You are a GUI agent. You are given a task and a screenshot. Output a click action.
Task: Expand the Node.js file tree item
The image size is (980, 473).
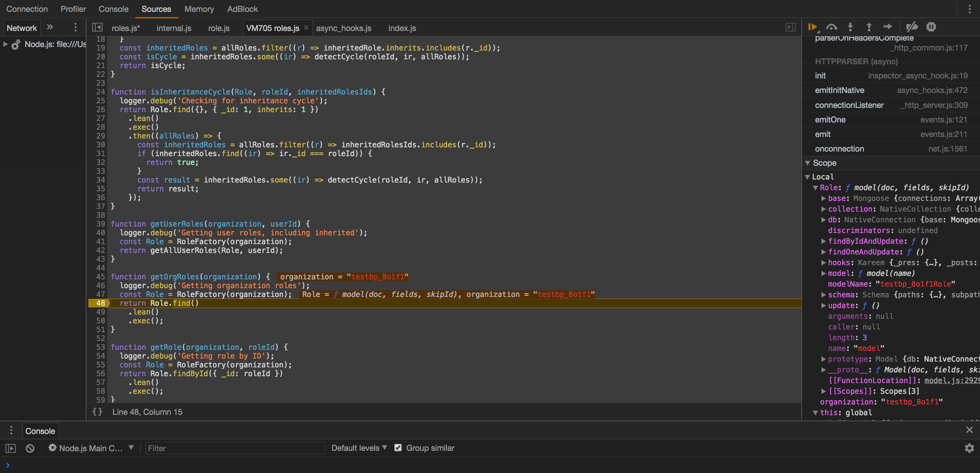click(5, 44)
